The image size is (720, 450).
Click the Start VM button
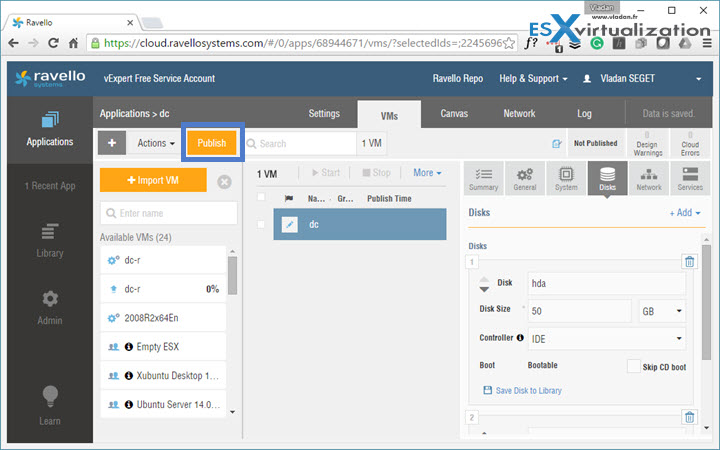326,173
